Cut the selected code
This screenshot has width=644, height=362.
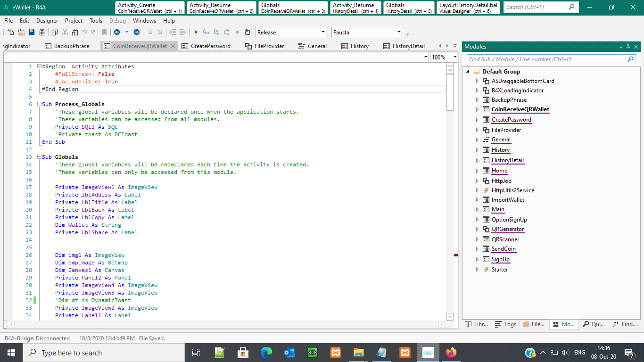click(x=65, y=32)
